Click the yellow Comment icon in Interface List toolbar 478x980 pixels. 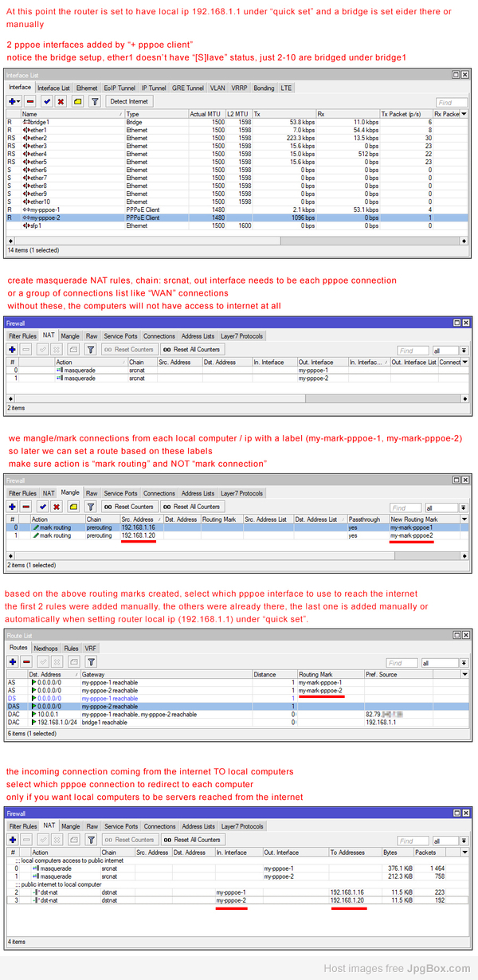point(77,102)
